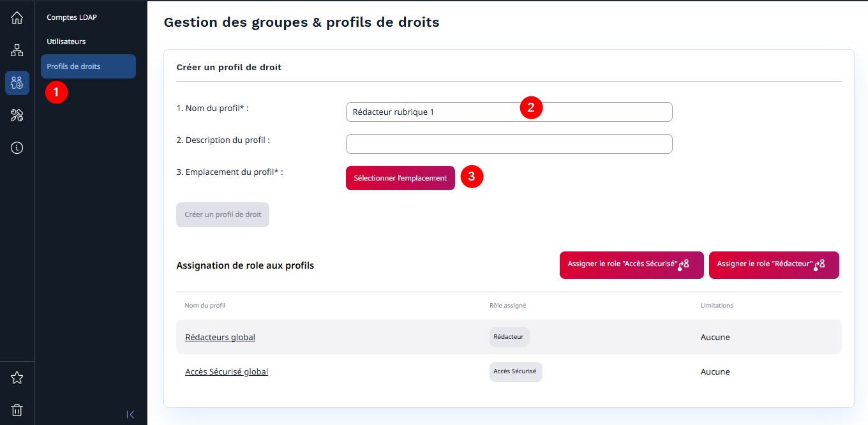Image resolution: width=868 pixels, height=425 pixels.
Task: Select the Utilisateurs menu entry
Action: [x=66, y=41]
